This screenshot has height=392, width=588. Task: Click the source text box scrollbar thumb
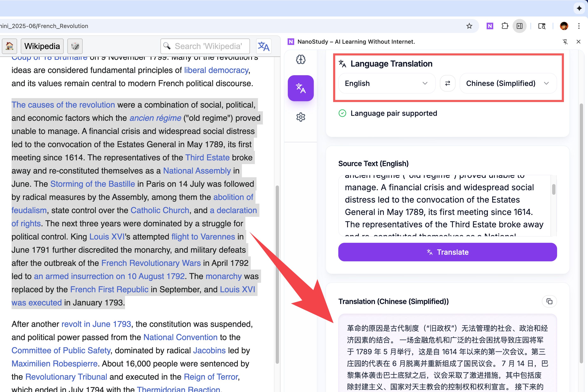point(554,189)
